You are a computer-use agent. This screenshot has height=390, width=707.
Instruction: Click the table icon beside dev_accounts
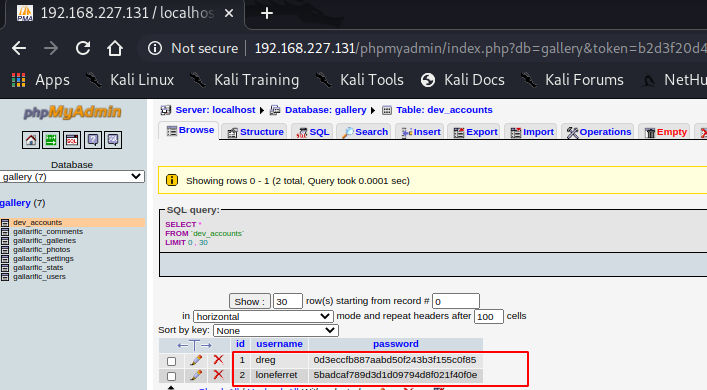[x=5, y=223]
